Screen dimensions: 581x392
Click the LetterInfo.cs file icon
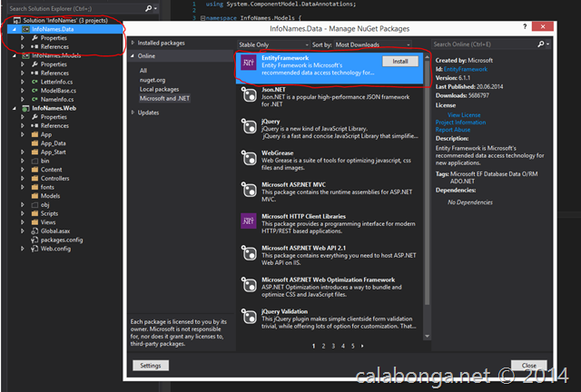point(34,82)
